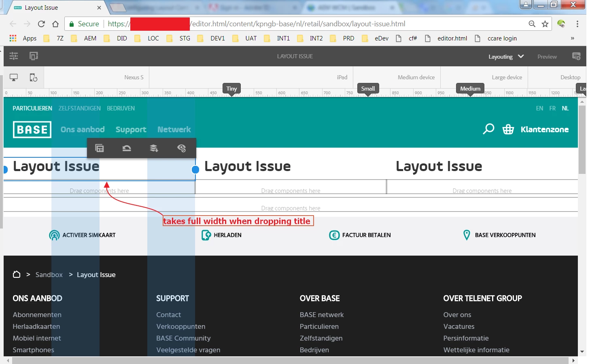Open the Chrome menu three dots
The height and width of the screenshot is (364, 590).
click(577, 24)
